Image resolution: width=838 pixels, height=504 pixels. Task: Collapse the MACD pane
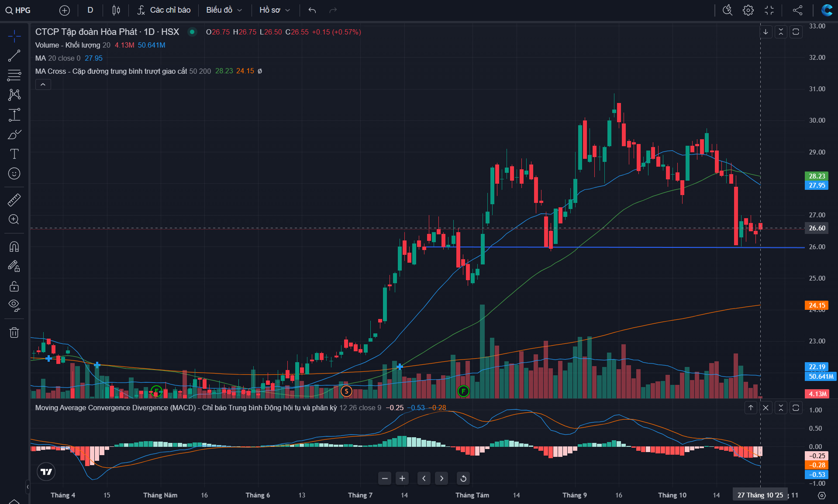[x=781, y=408]
